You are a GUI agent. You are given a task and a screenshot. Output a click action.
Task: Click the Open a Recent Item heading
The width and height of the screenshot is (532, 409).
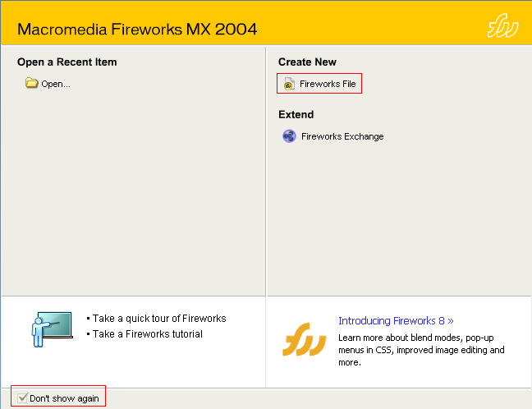(67, 62)
